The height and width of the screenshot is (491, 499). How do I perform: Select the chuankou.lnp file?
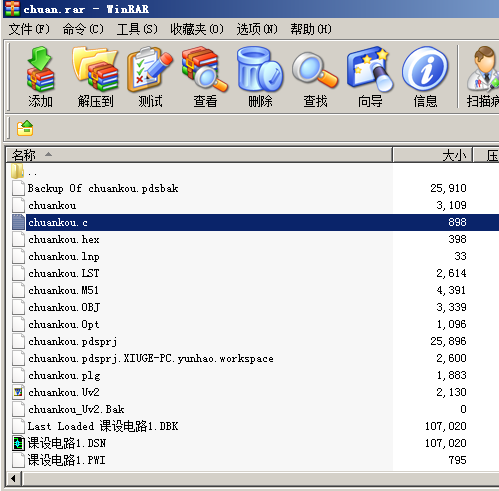pyautogui.click(x=64, y=257)
